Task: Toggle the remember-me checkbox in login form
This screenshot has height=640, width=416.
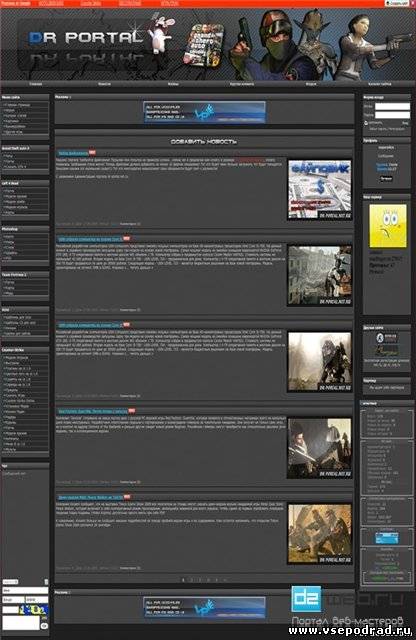Action: click(x=366, y=122)
